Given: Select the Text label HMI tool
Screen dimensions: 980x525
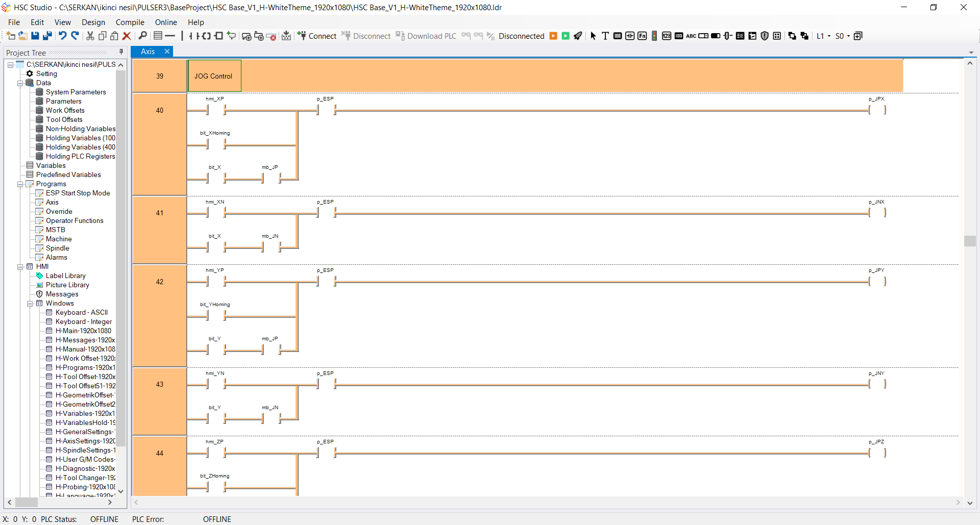Looking at the screenshot, I should pos(605,36).
